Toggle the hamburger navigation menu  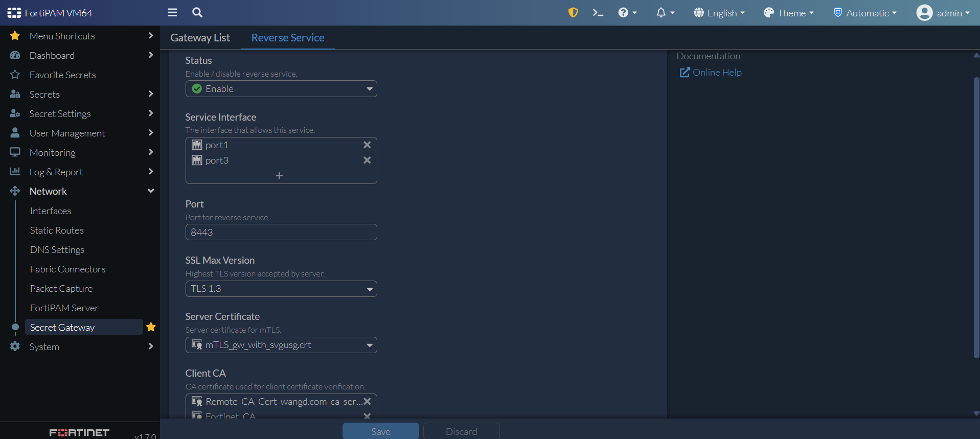coord(172,13)
